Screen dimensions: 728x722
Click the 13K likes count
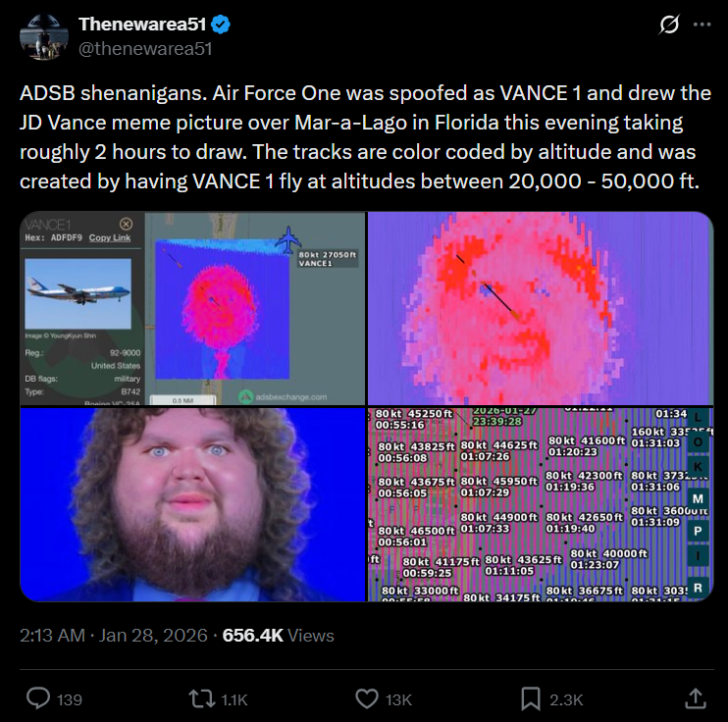click(x=398, y=699)
